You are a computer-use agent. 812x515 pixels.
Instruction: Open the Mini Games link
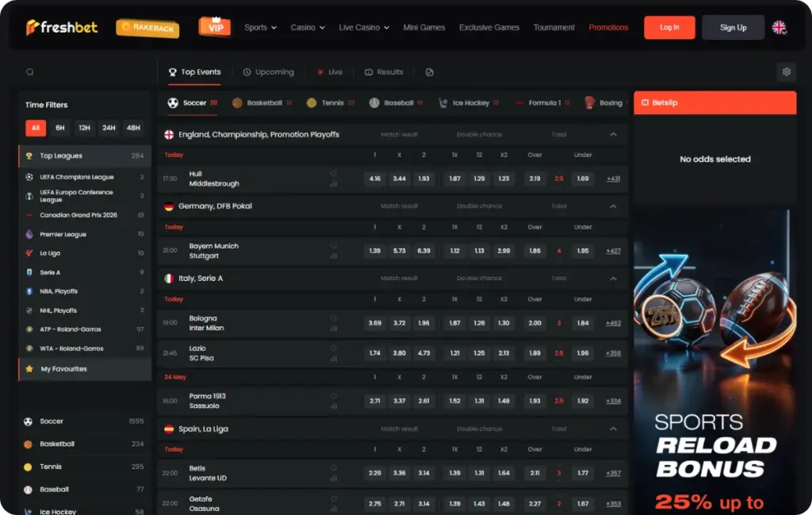point(424,28)
